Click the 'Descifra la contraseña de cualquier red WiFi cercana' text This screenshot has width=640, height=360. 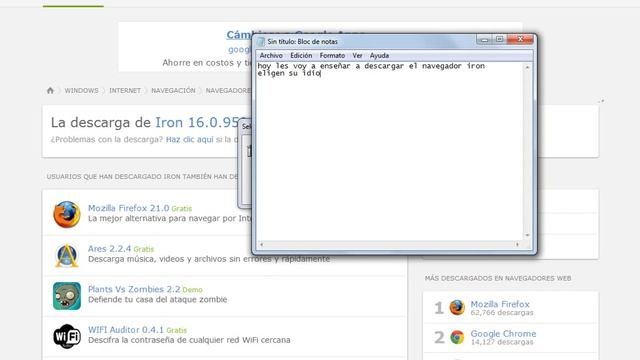coord(189,340)
